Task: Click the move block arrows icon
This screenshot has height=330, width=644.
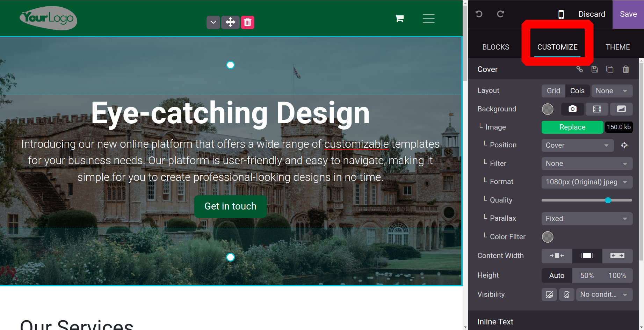Action: (230, 22)
